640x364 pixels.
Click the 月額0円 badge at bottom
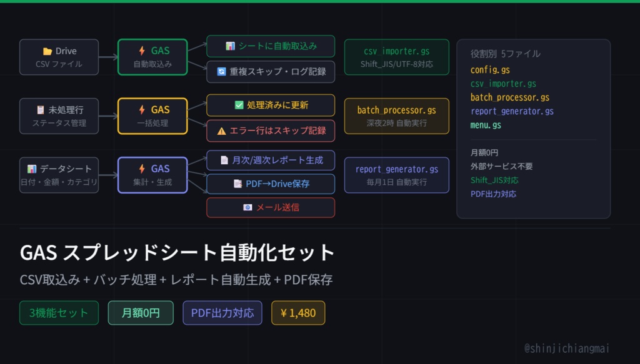click(x=141, y=313)
